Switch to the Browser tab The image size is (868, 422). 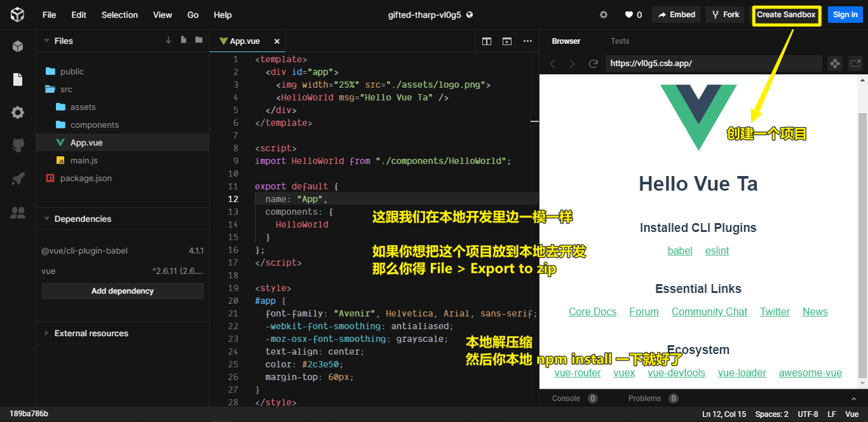566,41
